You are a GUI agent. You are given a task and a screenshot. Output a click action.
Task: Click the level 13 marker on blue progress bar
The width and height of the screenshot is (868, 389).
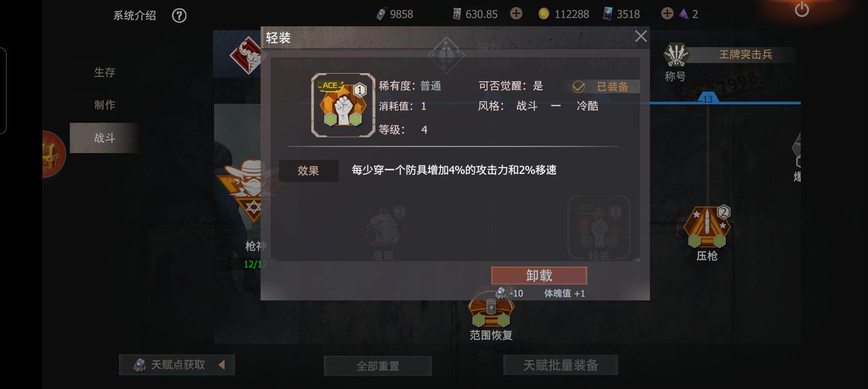pos(707,98)
